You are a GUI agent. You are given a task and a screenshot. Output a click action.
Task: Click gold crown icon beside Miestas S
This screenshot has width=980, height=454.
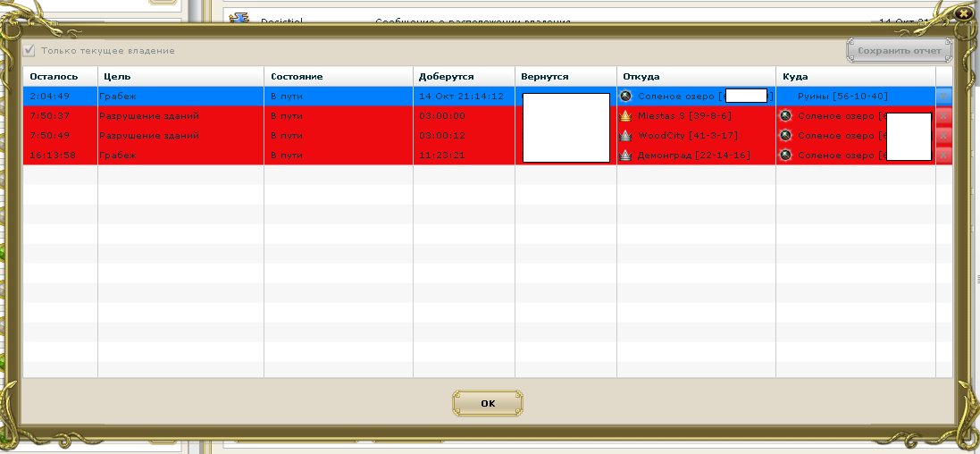coord(625,115)
